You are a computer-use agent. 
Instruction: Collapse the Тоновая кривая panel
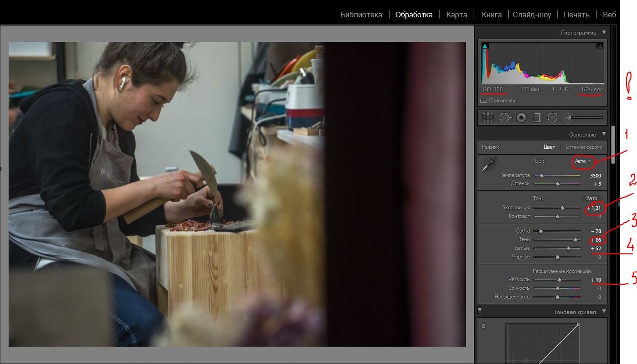point(604,312)
